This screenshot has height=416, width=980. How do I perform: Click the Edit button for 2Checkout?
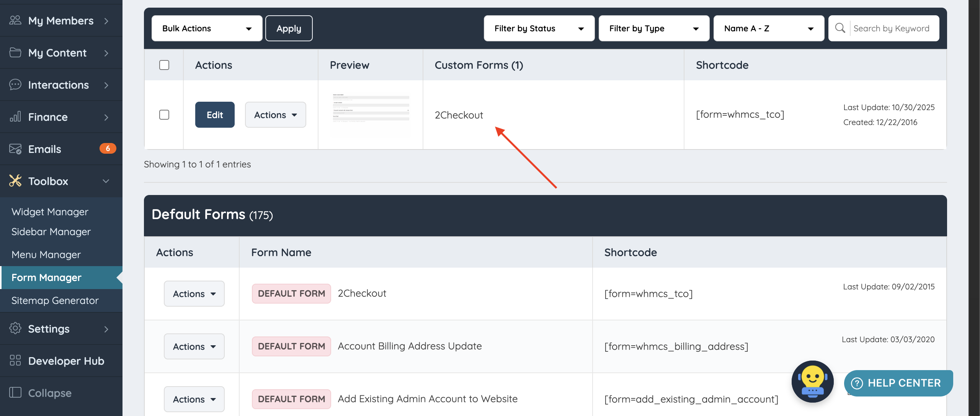[215, 115]
